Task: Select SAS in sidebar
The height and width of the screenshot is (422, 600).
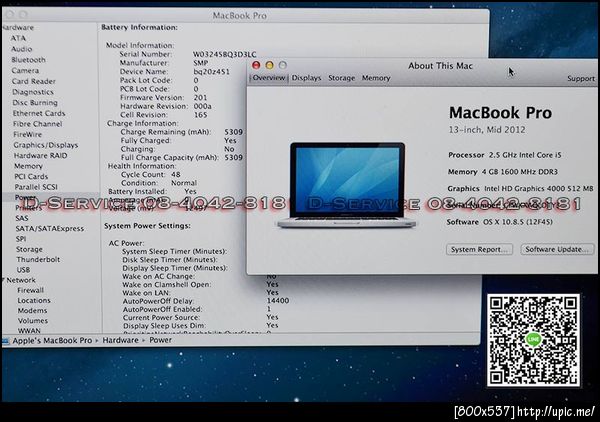Action: click(22, 218)
